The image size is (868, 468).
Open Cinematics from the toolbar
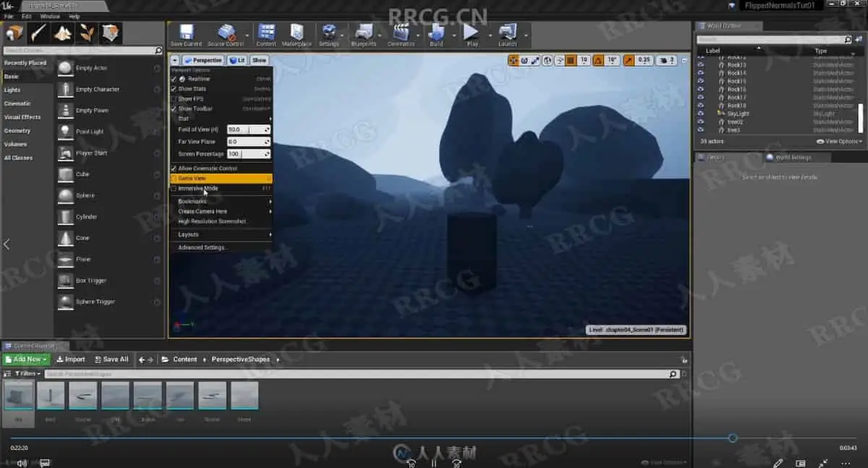(x=401, y=35)
